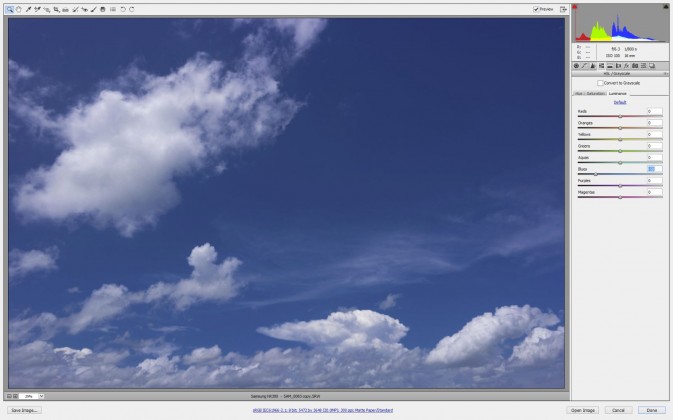Click the Blues luminance slider handle
The image size is (673, 420).
(595, 174)
